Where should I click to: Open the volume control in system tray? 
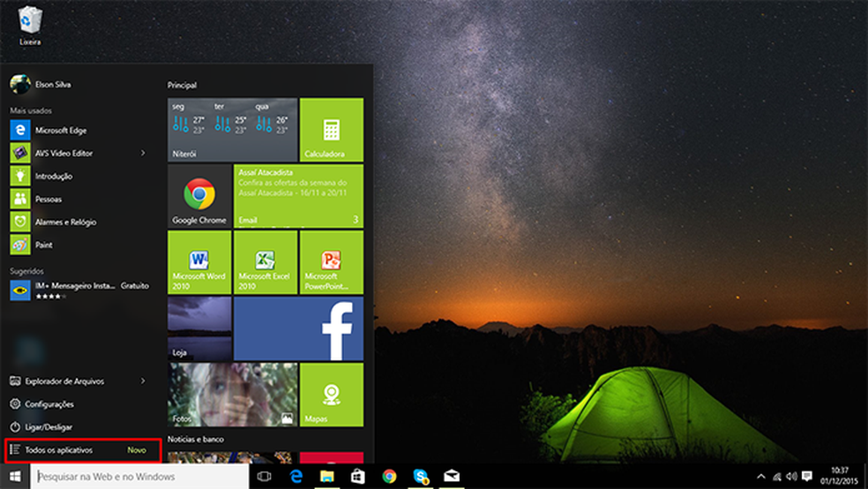(x=791, y=477)
